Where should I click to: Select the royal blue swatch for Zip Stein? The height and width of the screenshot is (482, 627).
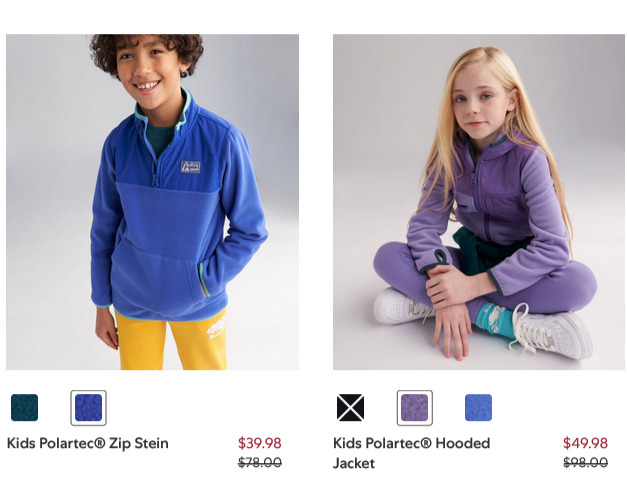pos(88,407)
